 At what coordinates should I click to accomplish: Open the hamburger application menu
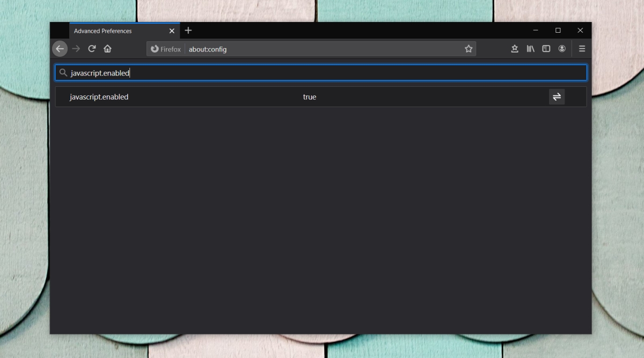pyautogui.click(x=582, y=49)
